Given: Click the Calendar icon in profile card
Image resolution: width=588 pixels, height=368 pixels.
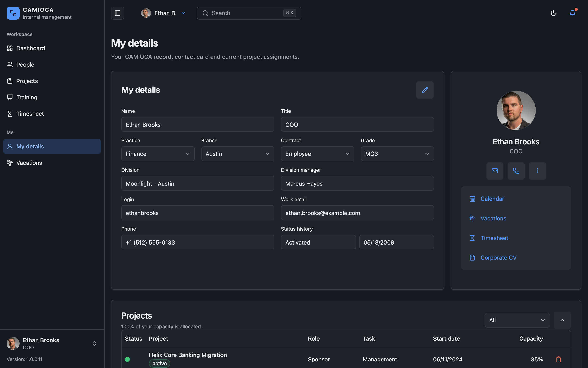Looking at the screenshot, I should [472, 199].
